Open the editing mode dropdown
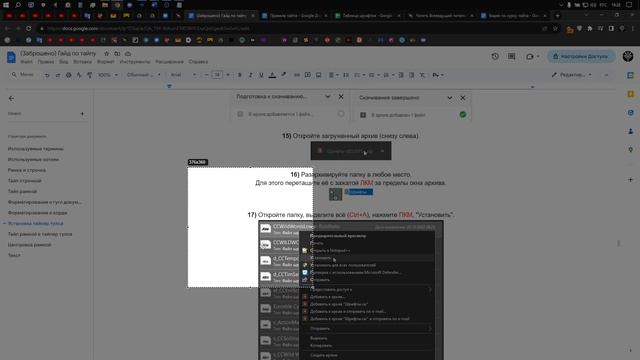 click(571, 75)
